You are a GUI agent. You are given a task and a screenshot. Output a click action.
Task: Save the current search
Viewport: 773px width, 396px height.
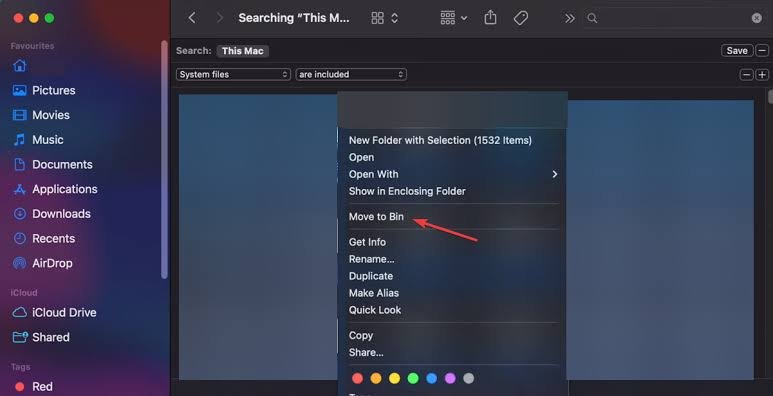tap(737, 50)
